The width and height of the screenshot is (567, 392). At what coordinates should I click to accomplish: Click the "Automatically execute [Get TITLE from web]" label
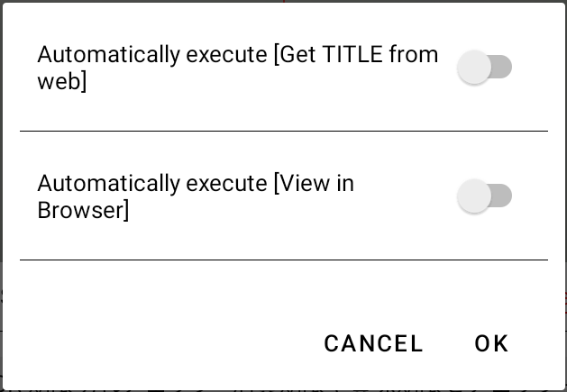237,68
